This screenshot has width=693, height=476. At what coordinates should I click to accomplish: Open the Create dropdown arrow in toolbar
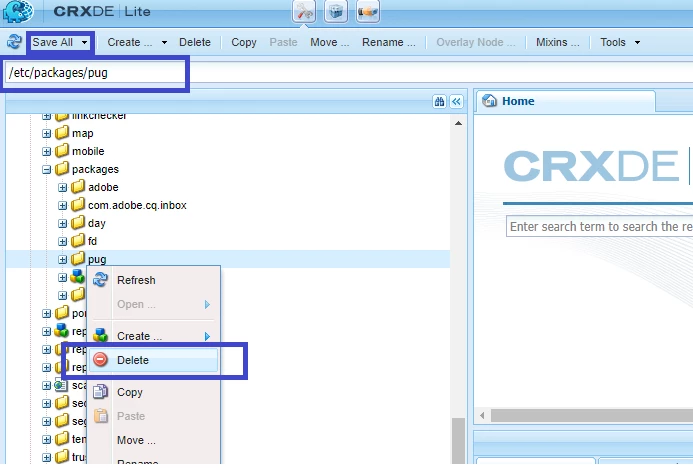coord(164,42)
